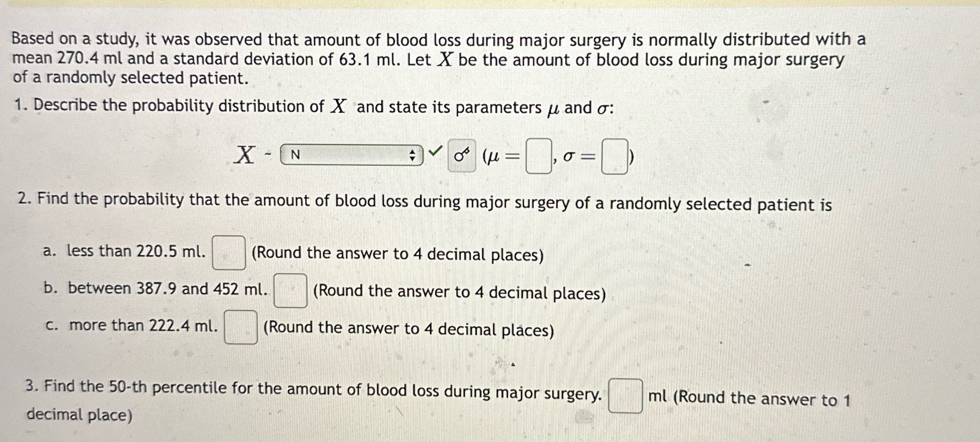The image size is (980, 442).
Task: Select the answer box for between 387.9 and 452 ml
Action: point(291,290)
